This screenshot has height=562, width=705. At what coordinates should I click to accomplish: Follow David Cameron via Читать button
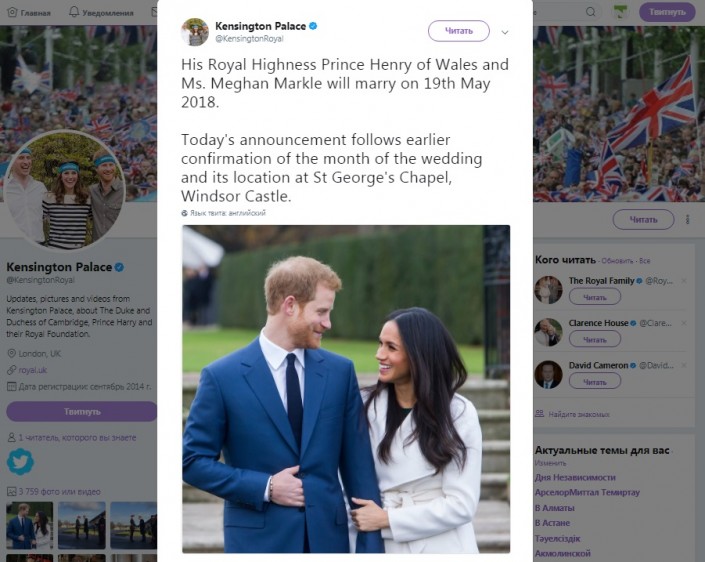pos(594,381)
